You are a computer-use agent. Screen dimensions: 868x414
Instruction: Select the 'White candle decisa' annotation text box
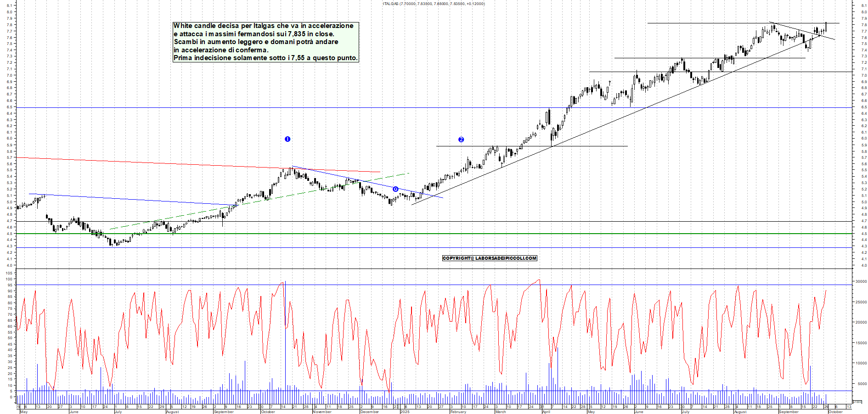265,42
